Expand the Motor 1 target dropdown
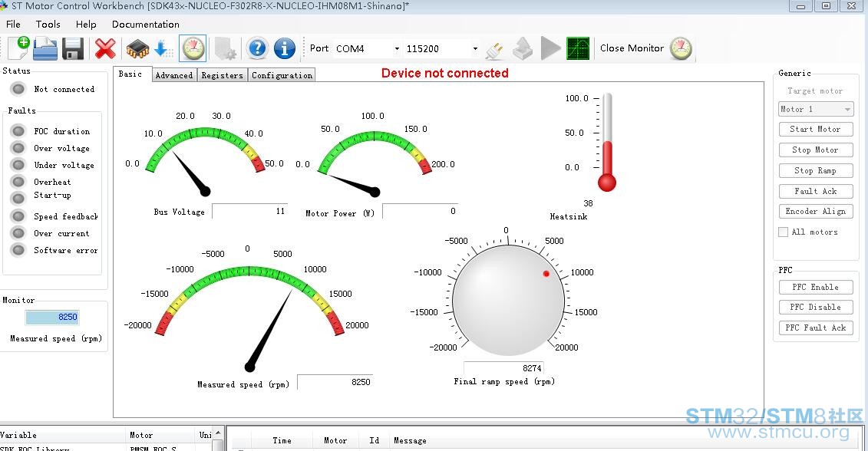This screenshot has width=868, height=451. [x=816, y=109]
